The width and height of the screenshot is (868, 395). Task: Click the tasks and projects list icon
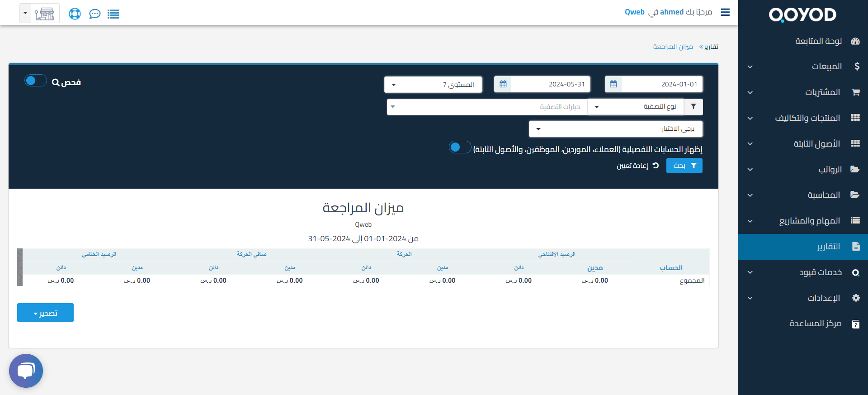(855, 220)
